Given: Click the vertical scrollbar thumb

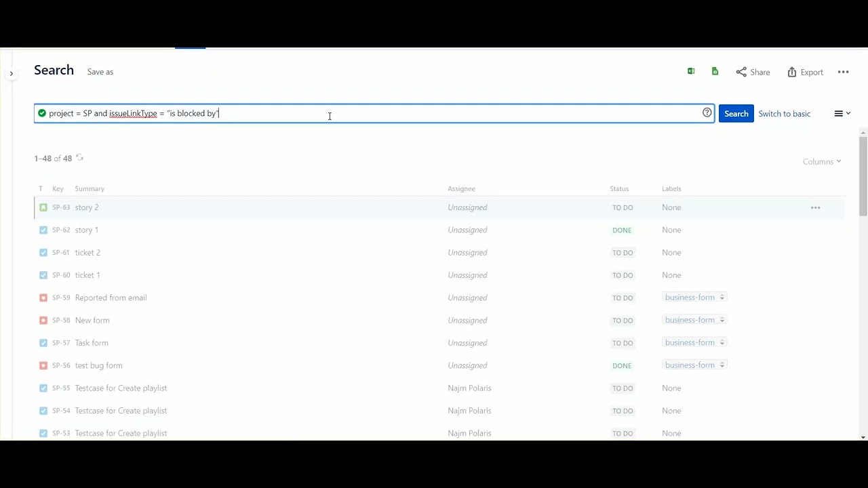Looking at the screenshot, I should click(863, 176).
